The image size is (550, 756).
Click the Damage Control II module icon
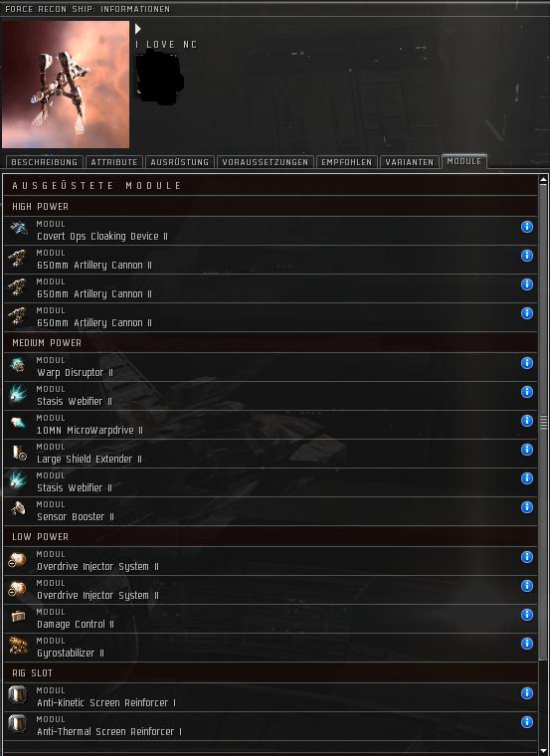coord(18,617)
